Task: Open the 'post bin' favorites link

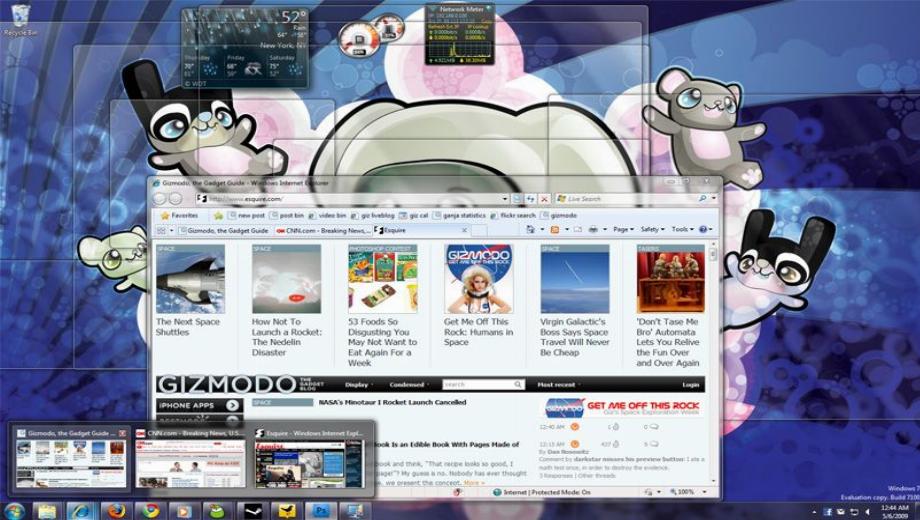Action: click(286, 215)
